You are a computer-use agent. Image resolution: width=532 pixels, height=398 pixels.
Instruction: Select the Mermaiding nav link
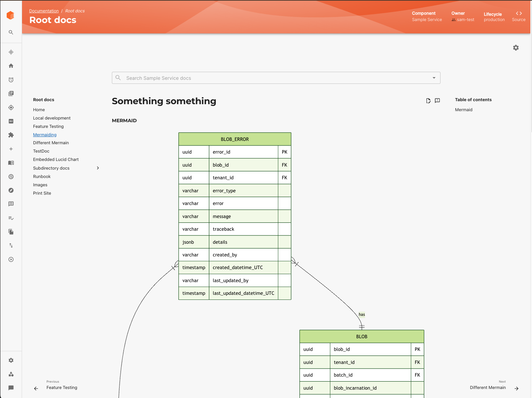(x=45, y=135)
